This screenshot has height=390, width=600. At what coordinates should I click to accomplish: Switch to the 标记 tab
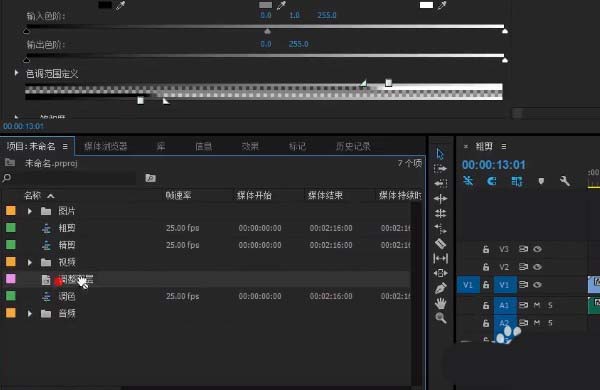coord(297,146)
